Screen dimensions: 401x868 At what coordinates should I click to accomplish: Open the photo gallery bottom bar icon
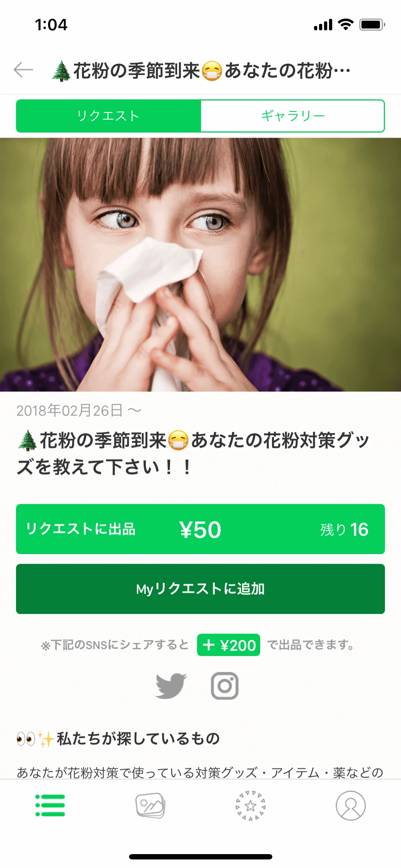click(x=150, y=805)
